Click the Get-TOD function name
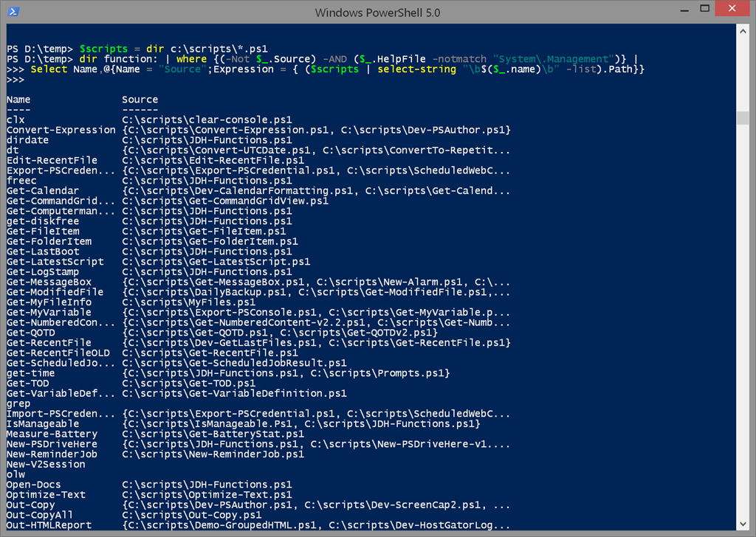756x537 pixels. [x=28, y=384]
